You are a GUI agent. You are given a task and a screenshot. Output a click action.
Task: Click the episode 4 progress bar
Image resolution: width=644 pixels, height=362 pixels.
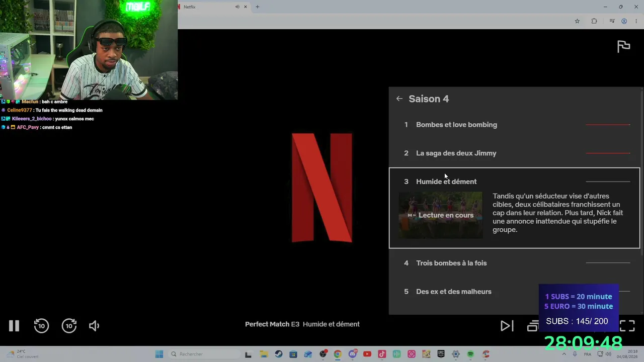pyautogui.click(x=608, y=263)
